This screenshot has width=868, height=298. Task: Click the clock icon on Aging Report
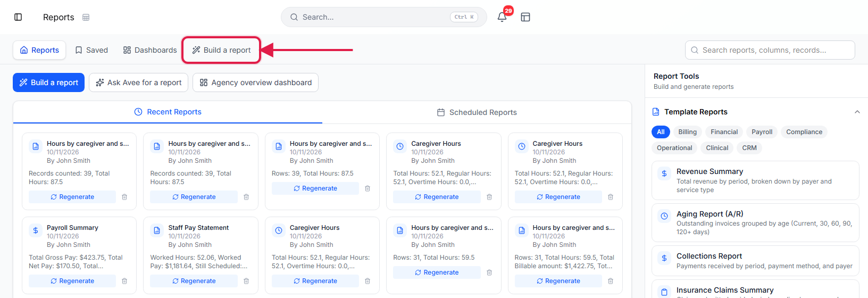tap(664, 216)
